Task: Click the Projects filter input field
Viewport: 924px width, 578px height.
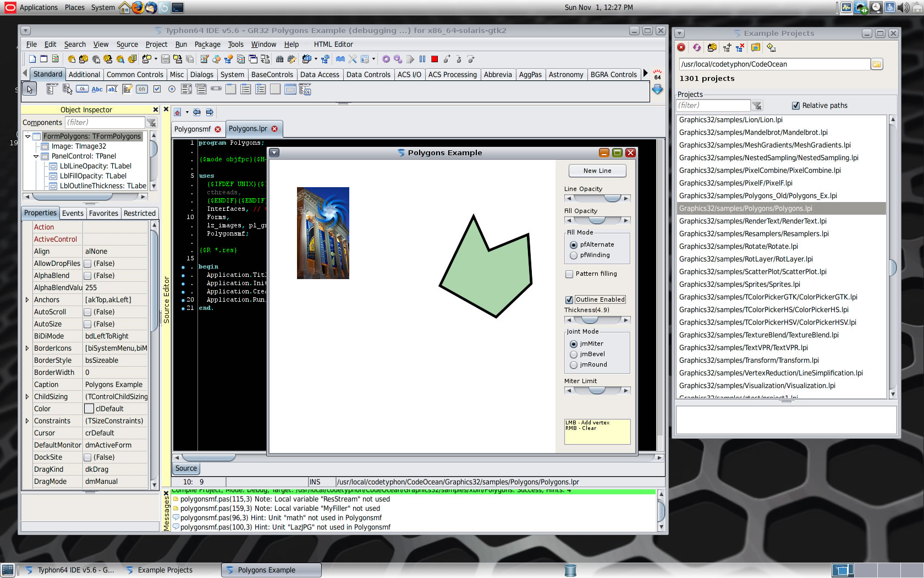Action: (713, 105)
